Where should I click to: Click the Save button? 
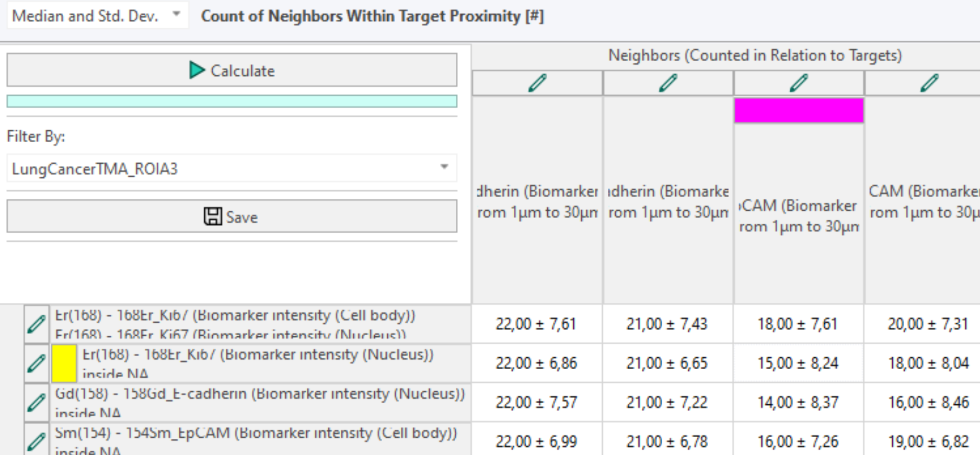point(232,217)
